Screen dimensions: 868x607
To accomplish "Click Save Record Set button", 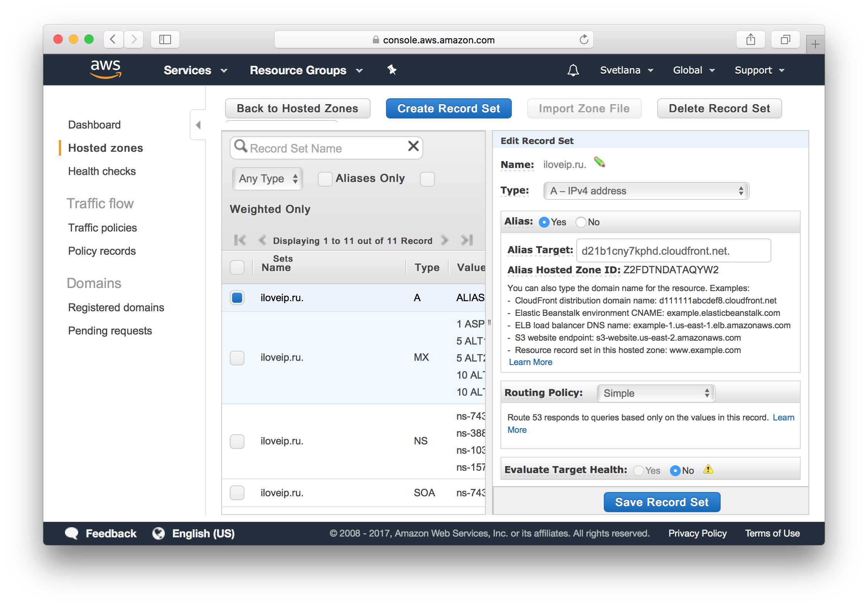I will 661,502.
